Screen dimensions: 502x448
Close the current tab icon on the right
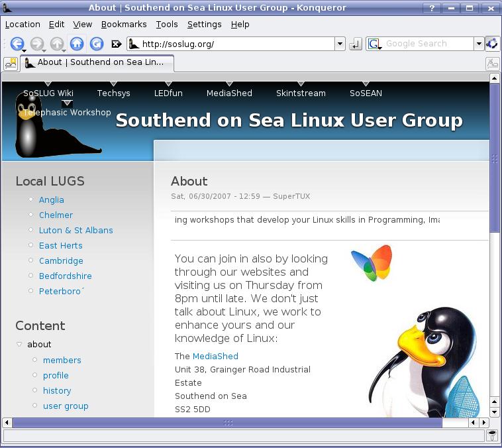(x=492, y=64)
